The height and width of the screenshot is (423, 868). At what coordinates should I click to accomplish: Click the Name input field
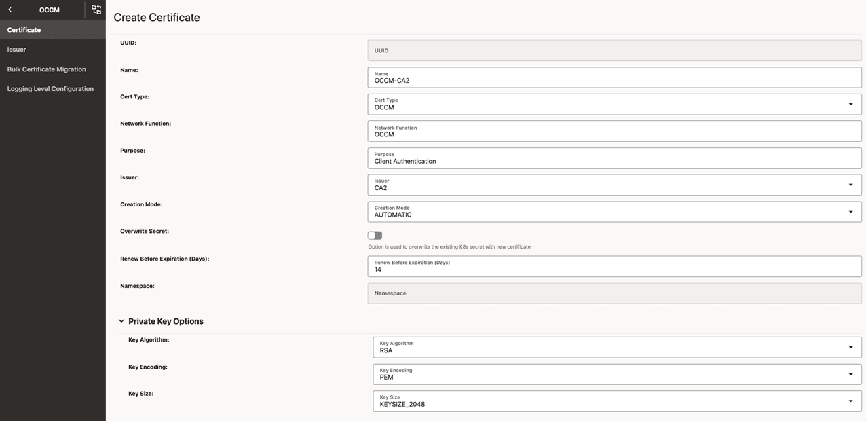click(x=614, y=77)
